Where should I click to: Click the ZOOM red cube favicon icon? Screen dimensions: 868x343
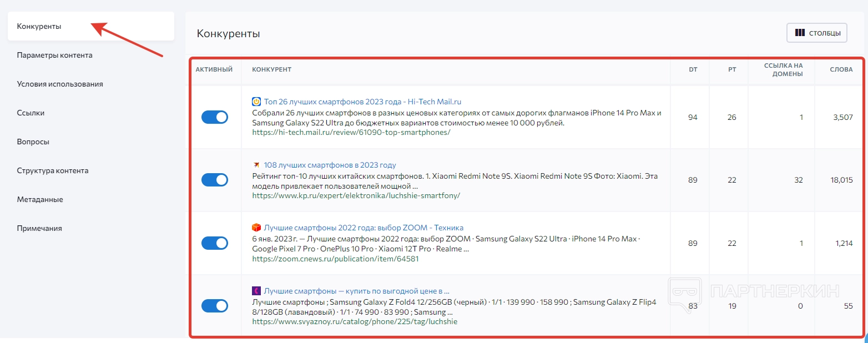pos(256,228)
